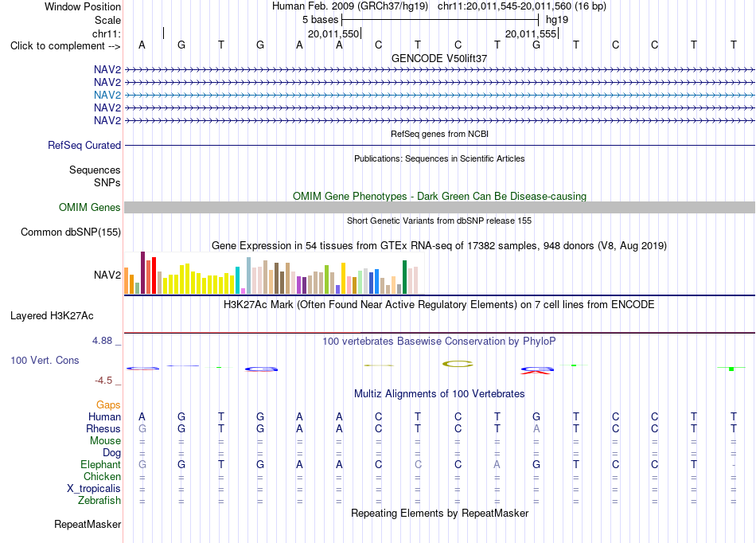Click the 100 Vert. Cons label
756x543 pixels.
pos(45,360)
